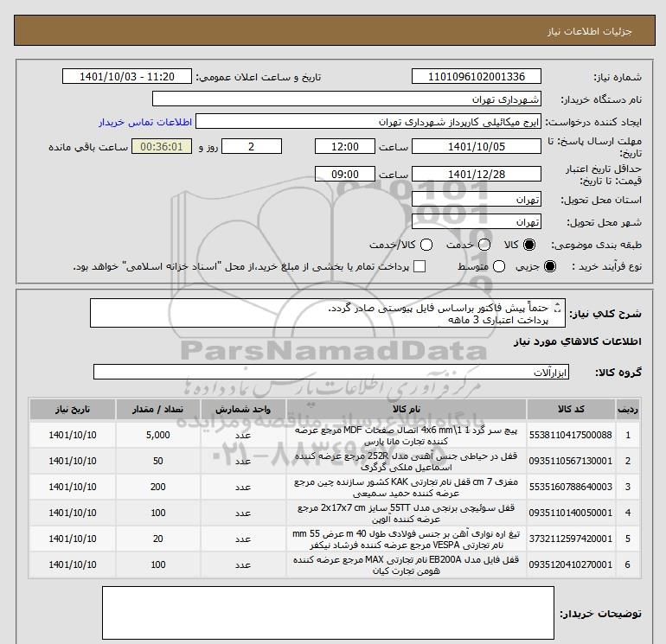The image size is (666, 644).
Task: Click product code 5538110417500088
Action: 571,435
